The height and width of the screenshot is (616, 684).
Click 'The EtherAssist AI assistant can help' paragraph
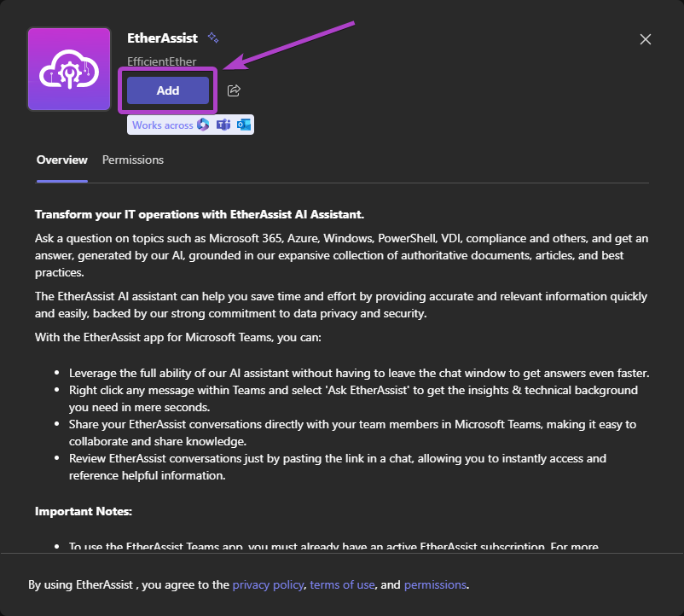[x=341, y=305]
